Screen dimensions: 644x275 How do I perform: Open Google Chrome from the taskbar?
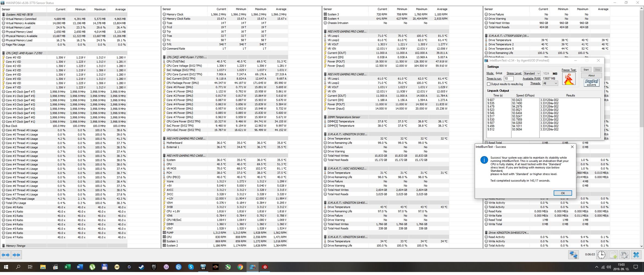pos(240,267)
